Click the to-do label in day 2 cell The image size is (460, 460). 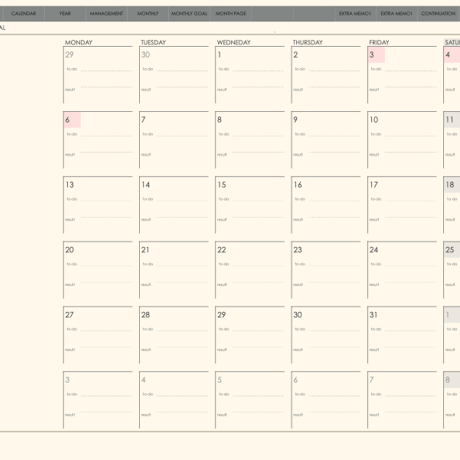pos(300,69)
